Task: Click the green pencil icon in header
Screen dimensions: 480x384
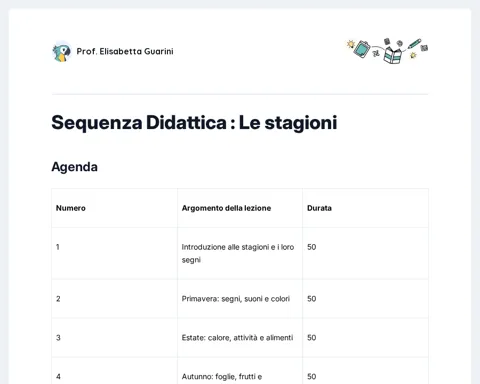Action: [x=414, y=44]
